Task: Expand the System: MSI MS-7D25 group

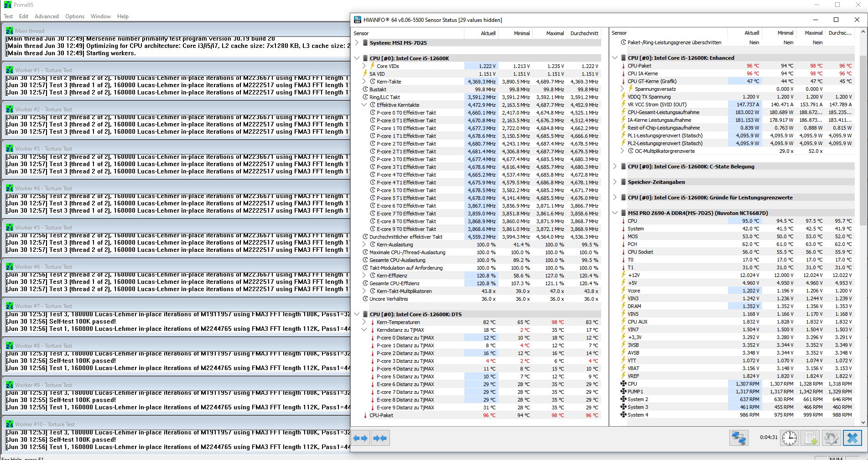Action: (357, 43)
